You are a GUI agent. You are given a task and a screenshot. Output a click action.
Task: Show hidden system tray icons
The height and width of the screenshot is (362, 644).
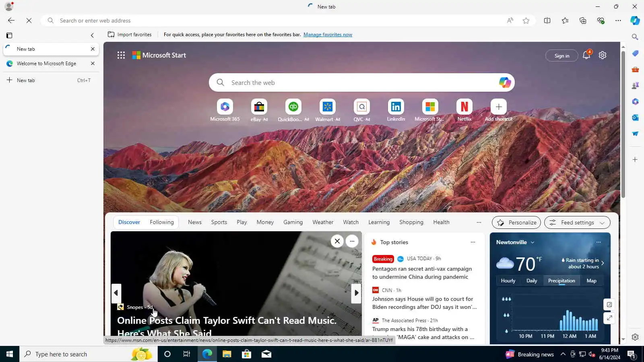[563, 354]
